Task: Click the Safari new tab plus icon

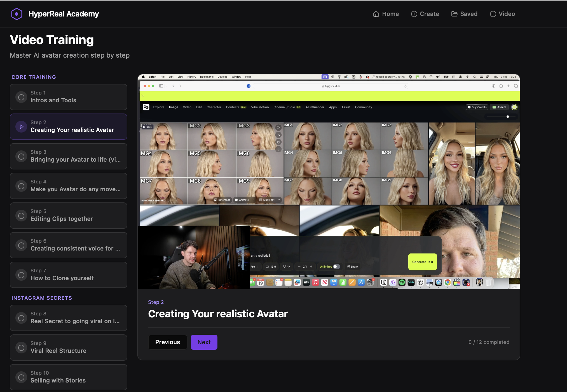Action: pyautogui.click(x=508, y=86)
